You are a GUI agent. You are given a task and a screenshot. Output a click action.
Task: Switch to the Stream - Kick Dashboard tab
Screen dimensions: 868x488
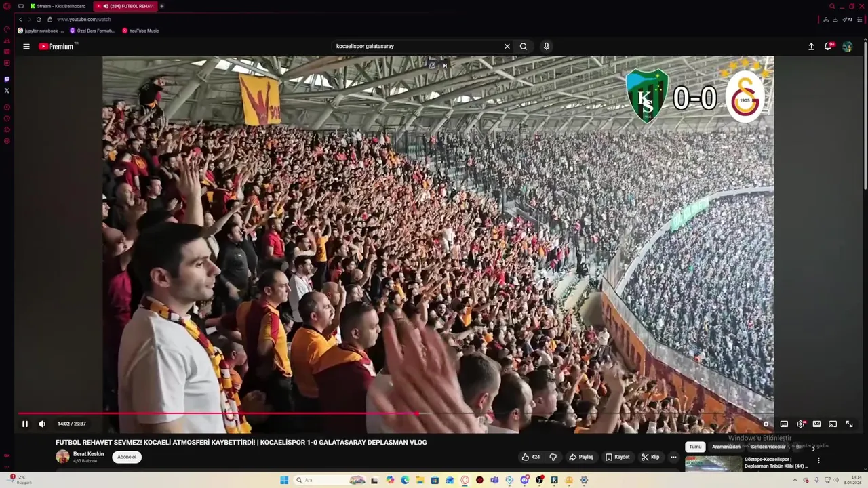58,6
